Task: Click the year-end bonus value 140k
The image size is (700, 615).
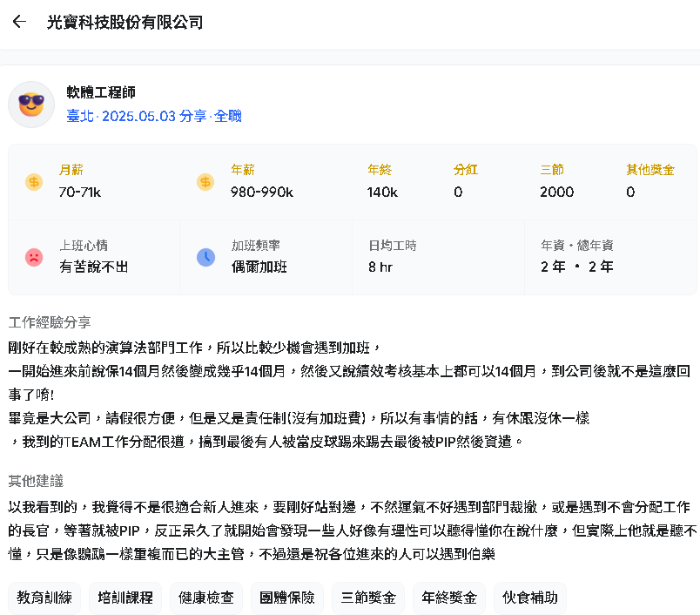Action: [x=382, y=192]
